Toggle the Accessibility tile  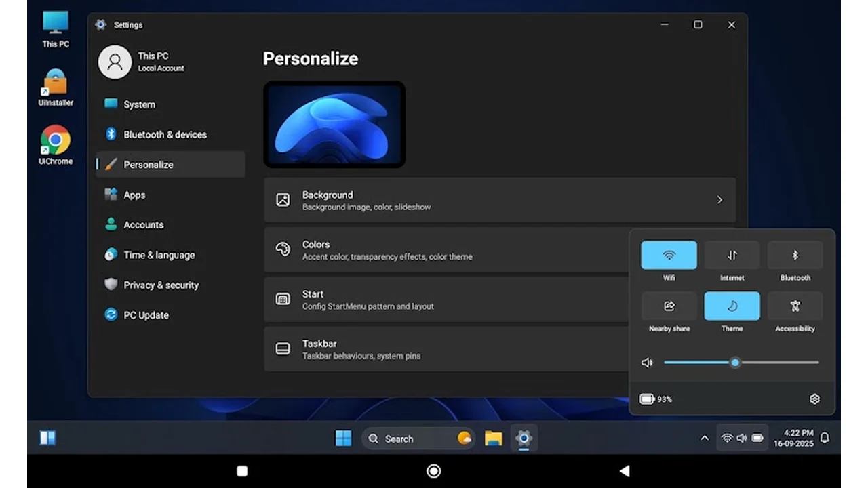point(795,306)
